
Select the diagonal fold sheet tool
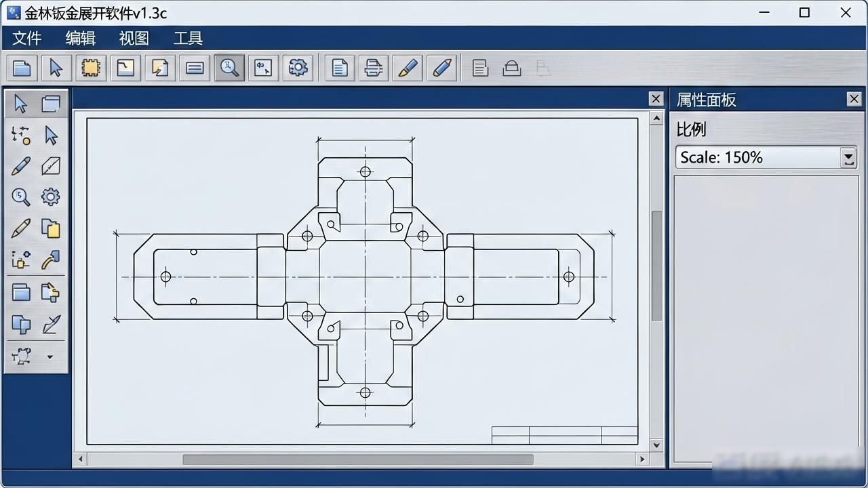pyautogui.click(x=51, y=166)
